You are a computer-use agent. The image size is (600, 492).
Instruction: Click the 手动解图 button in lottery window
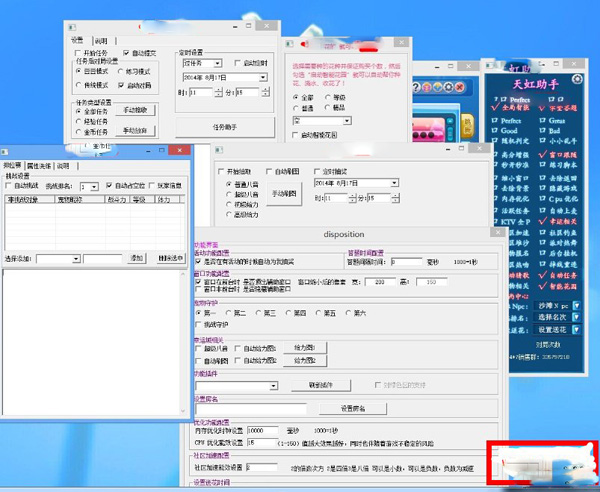pyautogui.click(x=284, y=194)
